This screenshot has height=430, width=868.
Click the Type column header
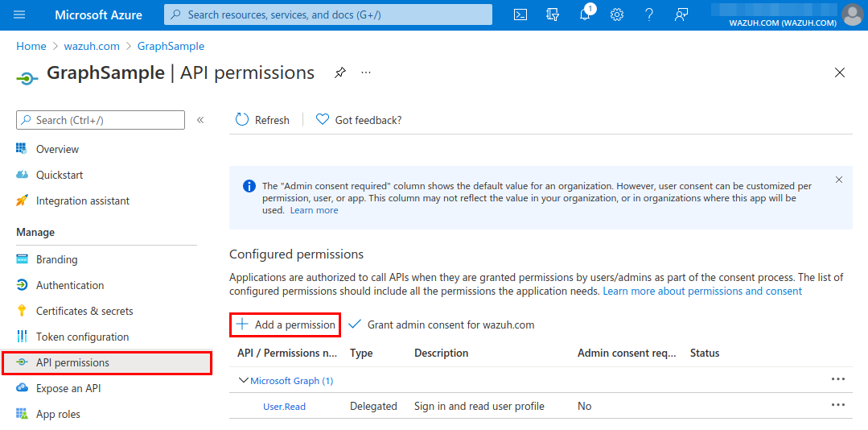tap(361, 353)
